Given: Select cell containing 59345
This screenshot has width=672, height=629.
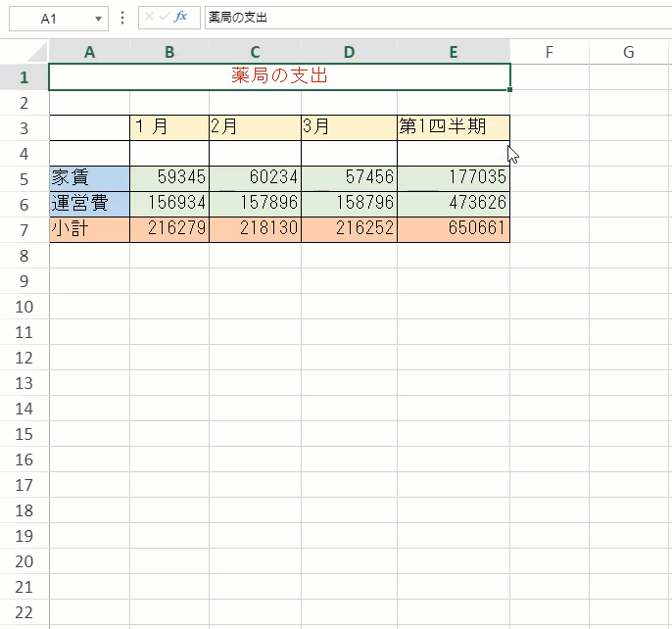Looking at the screenshot, I should tap(169, 178).
